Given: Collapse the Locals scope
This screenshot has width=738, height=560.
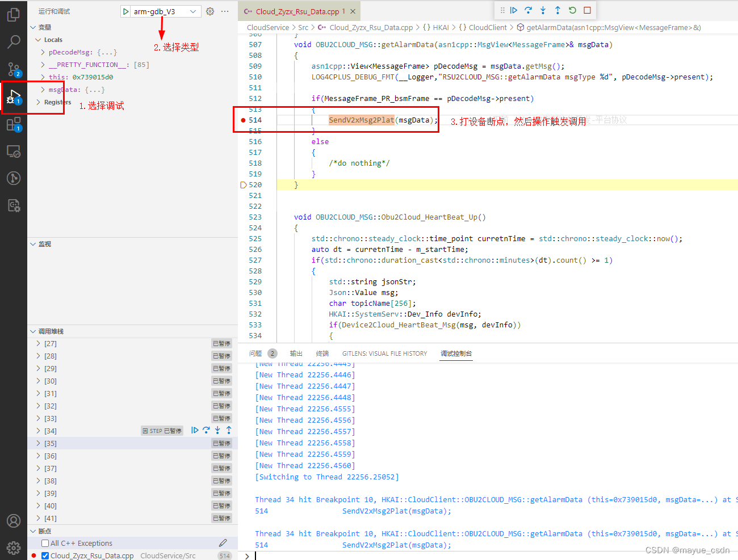Looking at the screenshot, I should tap(38, 40).
